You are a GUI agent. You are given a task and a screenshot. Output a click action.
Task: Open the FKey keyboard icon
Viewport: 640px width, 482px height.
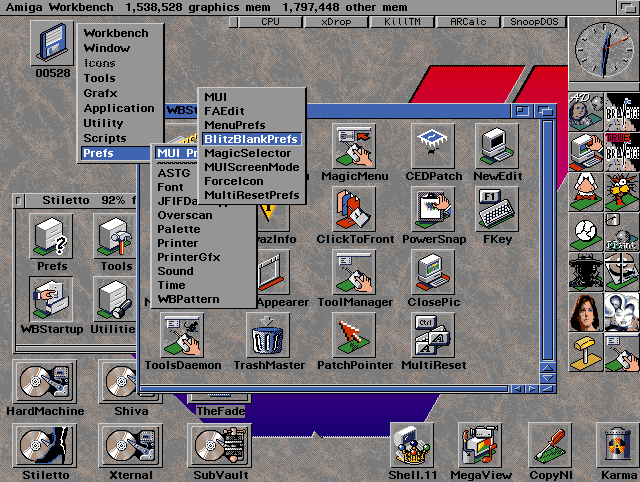(x=497, y=209)
